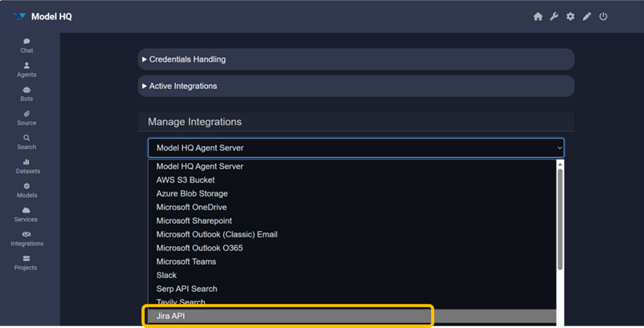
Task: Select Microsoft Sharepoint option
Action: point(352,221)
